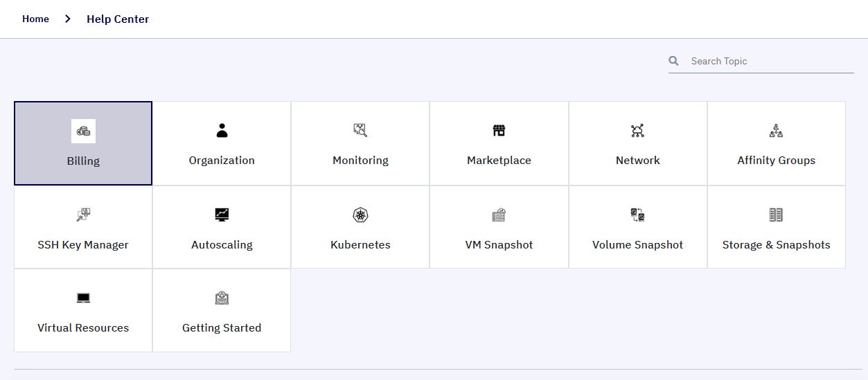Open the Help Center breadcrumb
This screenshot has height=380, width=868.
(118, 19)
